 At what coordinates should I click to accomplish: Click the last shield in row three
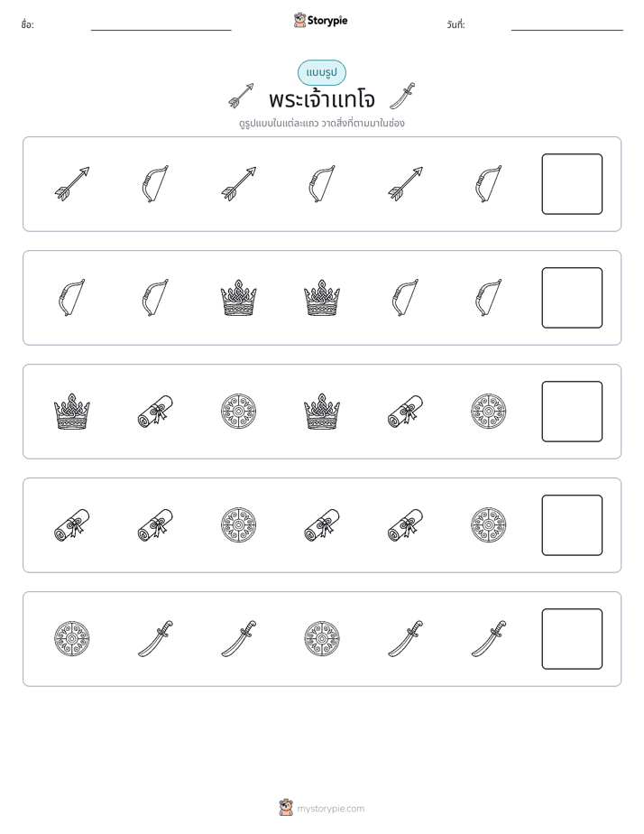click(x=488, y=412)
